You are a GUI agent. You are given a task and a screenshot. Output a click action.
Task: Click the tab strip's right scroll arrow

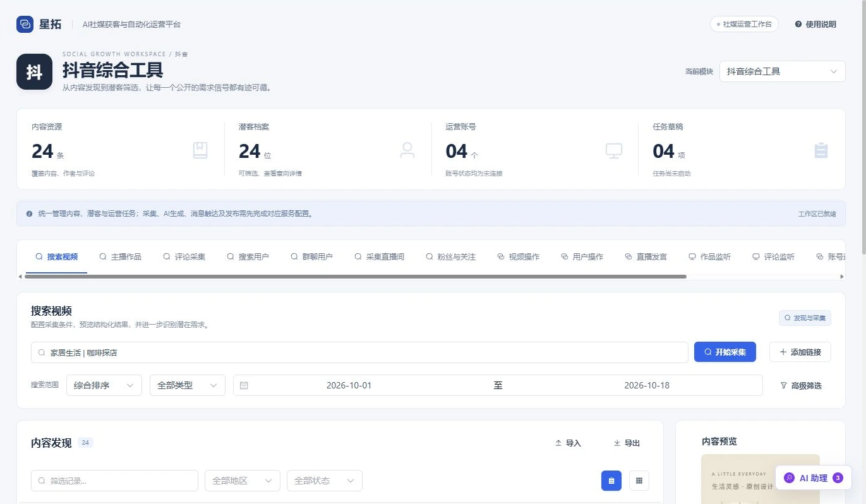(841, 277)
